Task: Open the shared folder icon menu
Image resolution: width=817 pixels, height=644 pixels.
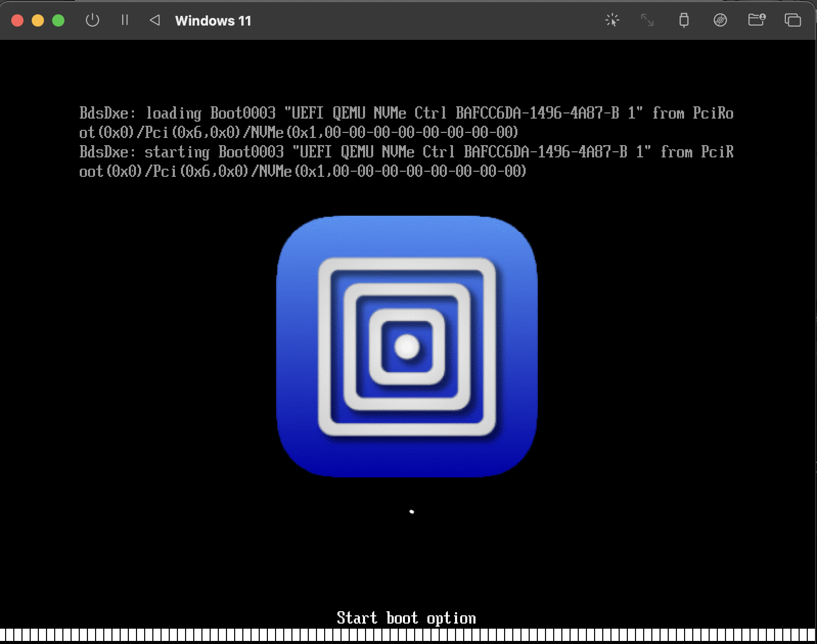Action: point(756,20)
